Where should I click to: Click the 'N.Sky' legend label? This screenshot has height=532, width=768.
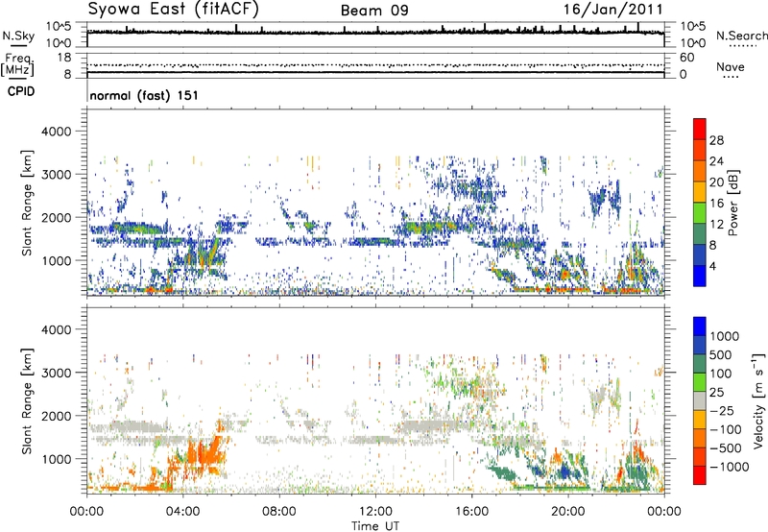click(x=18, y=36)
